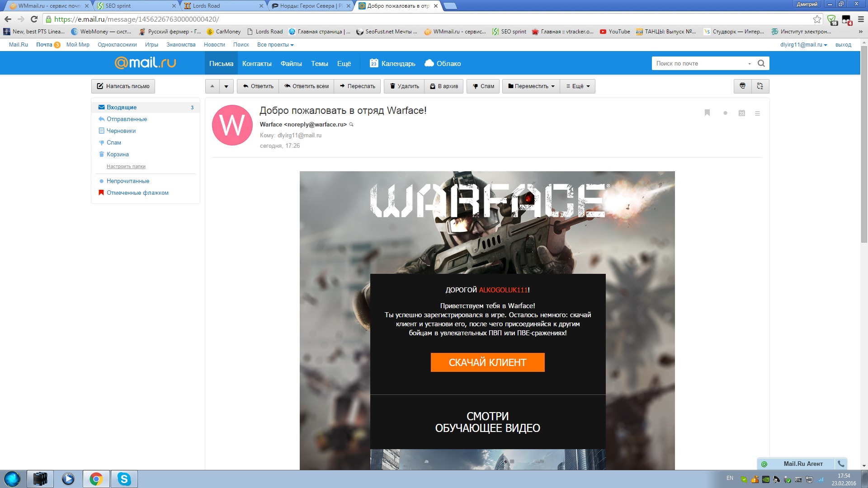The width and height of the screenshot is (868, 488).
Task: Click Ответить всем button
Action: pyautogui.click(x=307, y=86)
